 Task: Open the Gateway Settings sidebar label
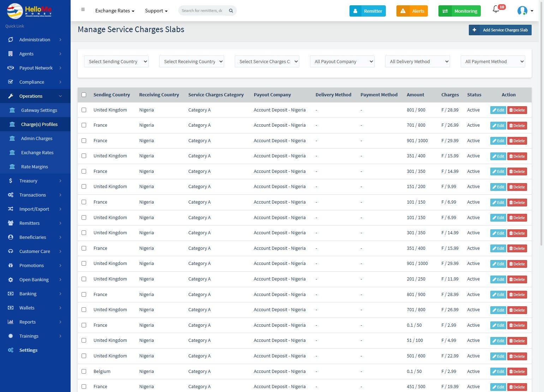click(x=39, y=110)
